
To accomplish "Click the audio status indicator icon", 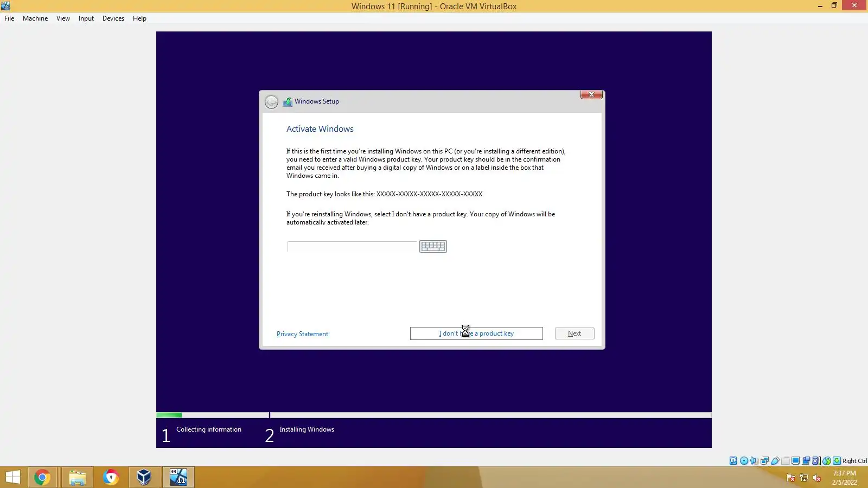I will pyautogui.click(x=754, y=461).
